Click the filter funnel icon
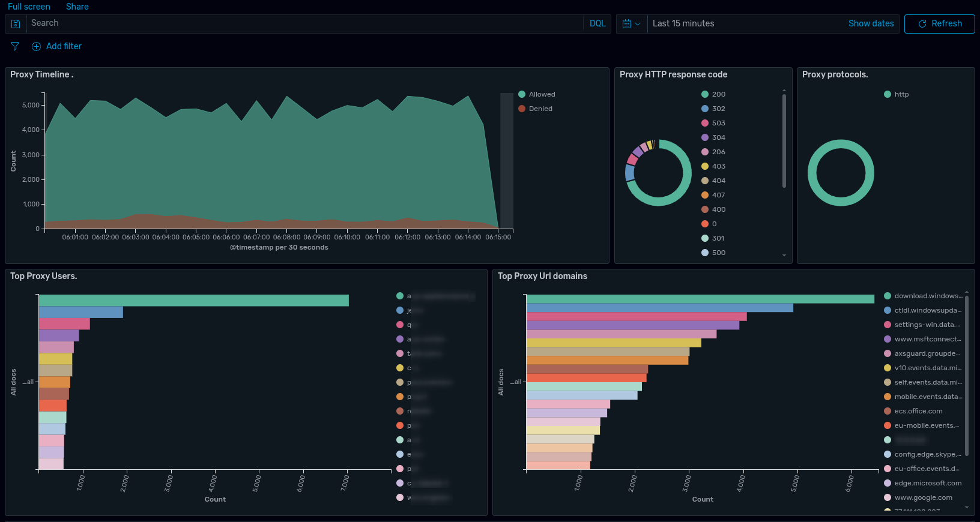Screen dimensions: 980x522 [x=15, y=46]
